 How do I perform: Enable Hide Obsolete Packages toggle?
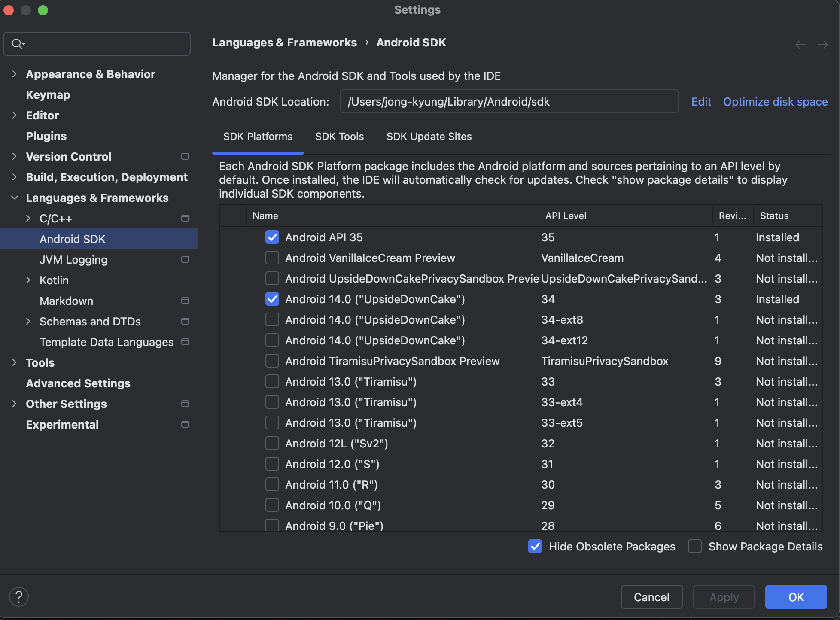[x=535, y=546]
